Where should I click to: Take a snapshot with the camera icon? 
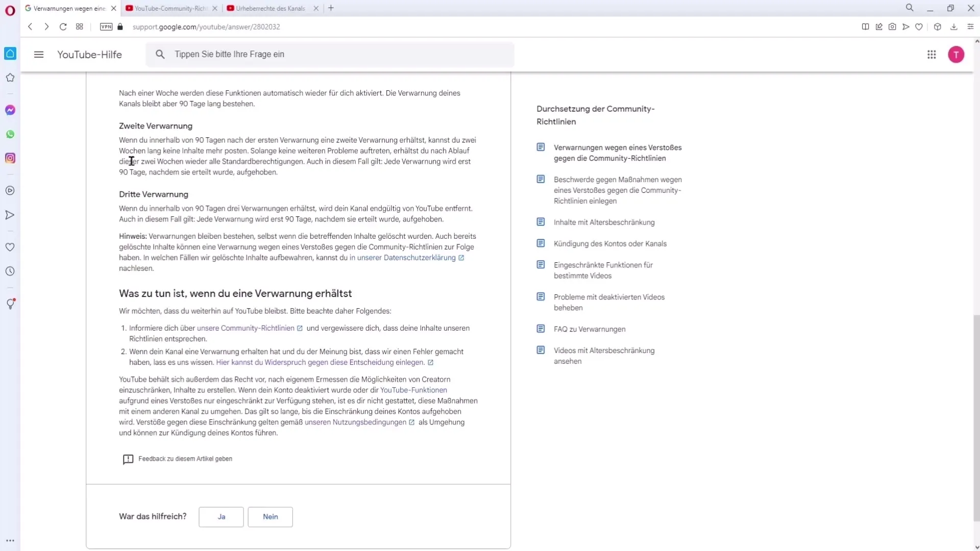point(892,27)
